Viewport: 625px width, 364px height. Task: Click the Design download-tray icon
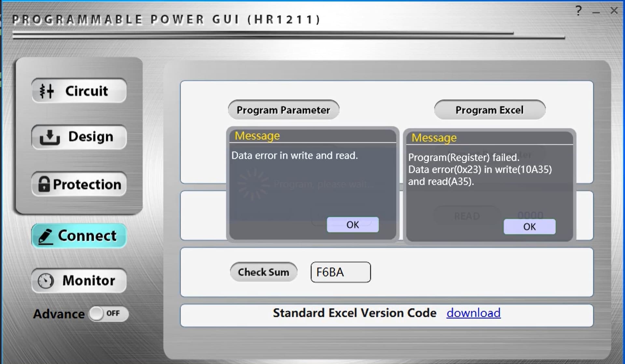(x=49, y=137)
